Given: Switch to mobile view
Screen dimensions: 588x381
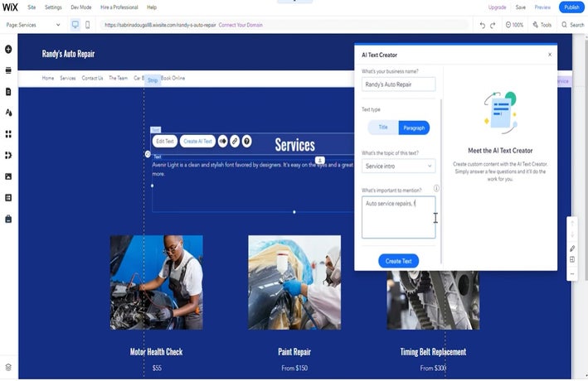Looking at the screenshot, I should (87, 25).
